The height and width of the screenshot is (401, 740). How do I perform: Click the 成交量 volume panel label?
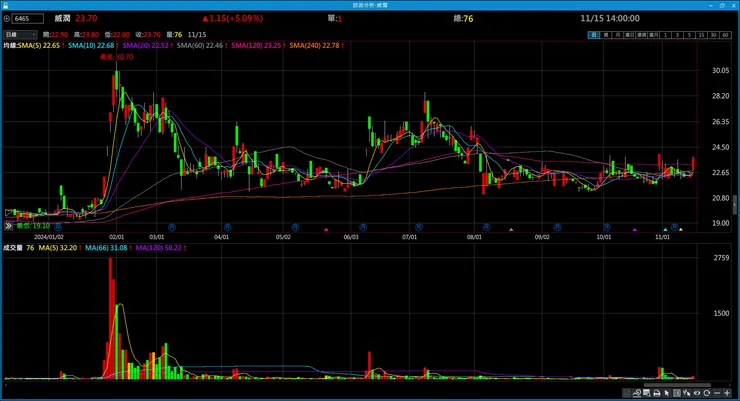13,248
